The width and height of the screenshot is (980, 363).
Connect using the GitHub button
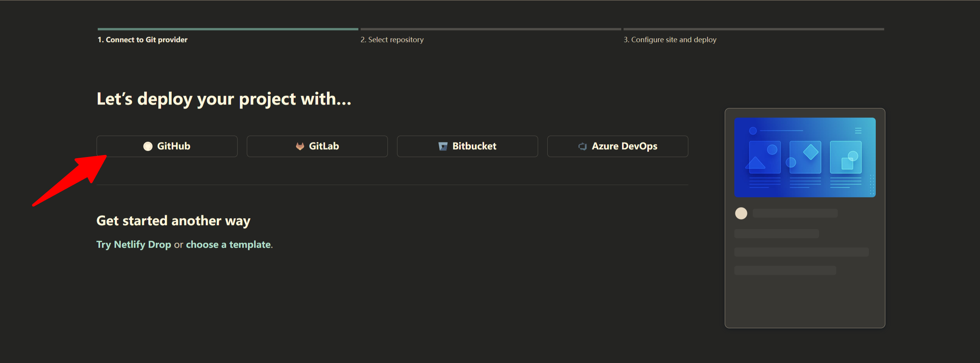coord(167,146)
